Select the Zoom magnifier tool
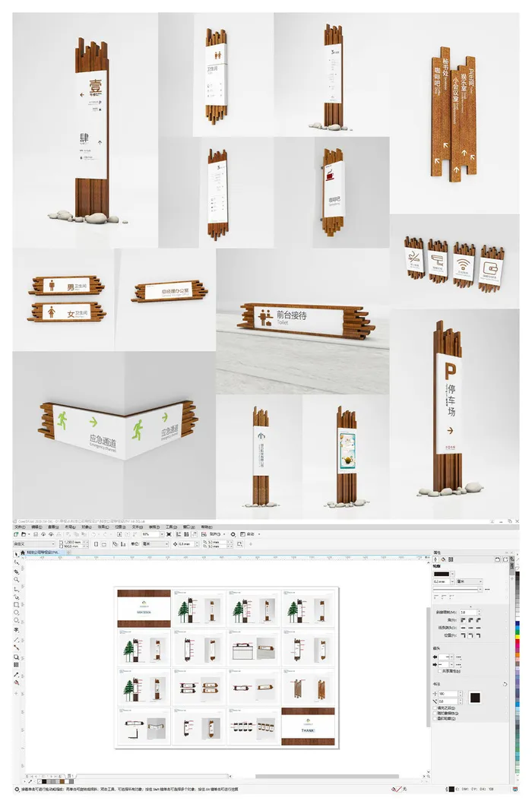This screenshot has height=801, width=532. click(17, 578)
